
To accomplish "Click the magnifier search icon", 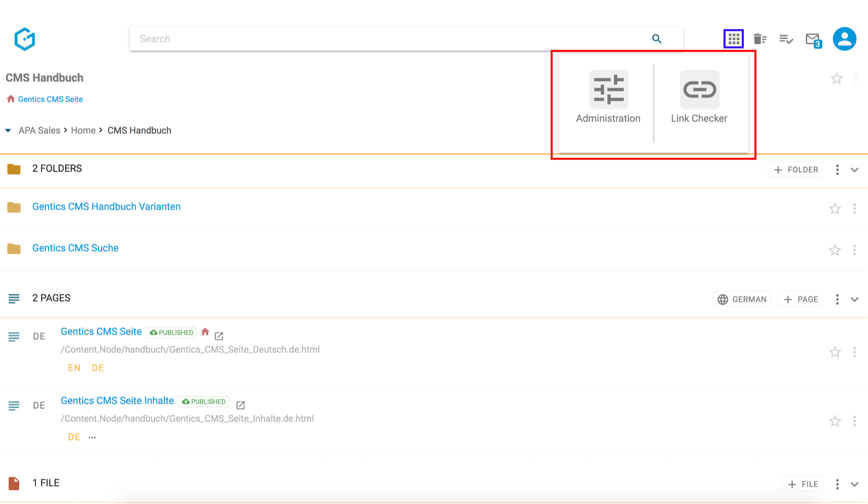I will [657, 39].
